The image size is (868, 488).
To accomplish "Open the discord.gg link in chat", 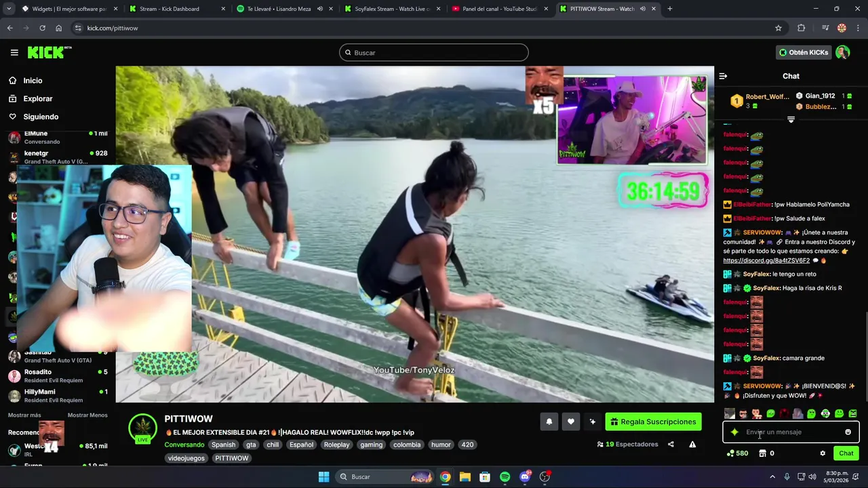I will pyautogui.click(x=766, y=260).
